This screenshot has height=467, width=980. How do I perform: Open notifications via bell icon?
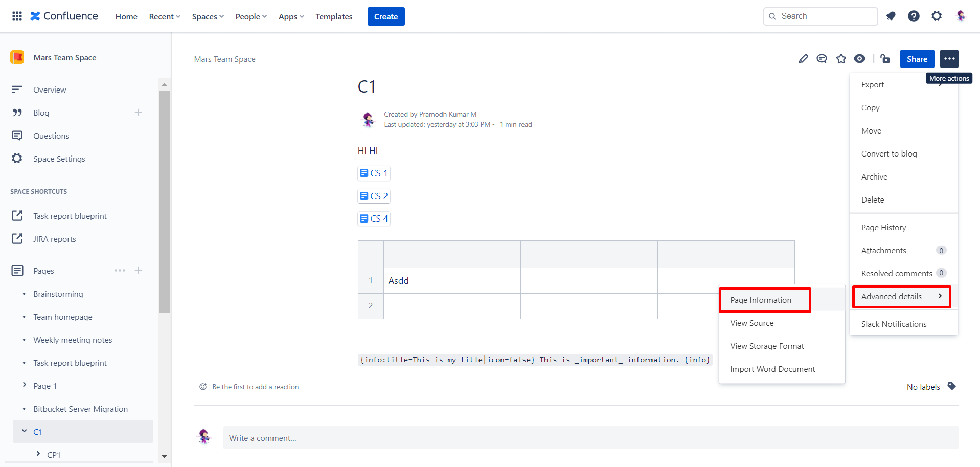(x=891, y=16)
